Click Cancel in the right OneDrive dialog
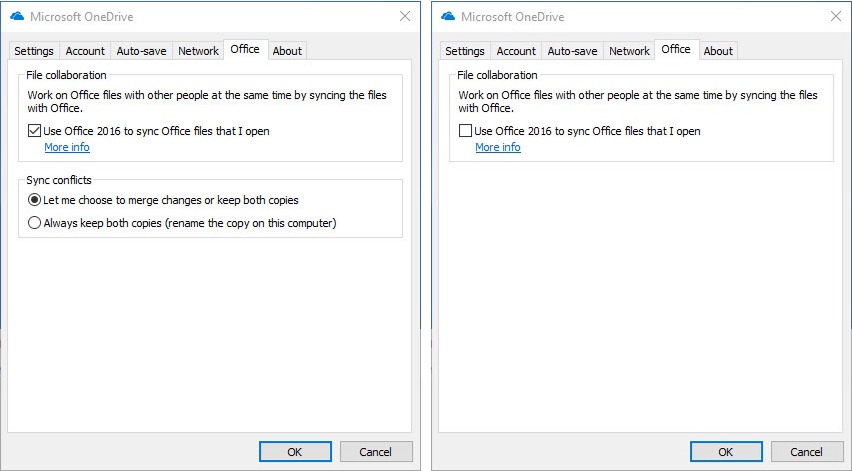 click(x=807, y=452)
